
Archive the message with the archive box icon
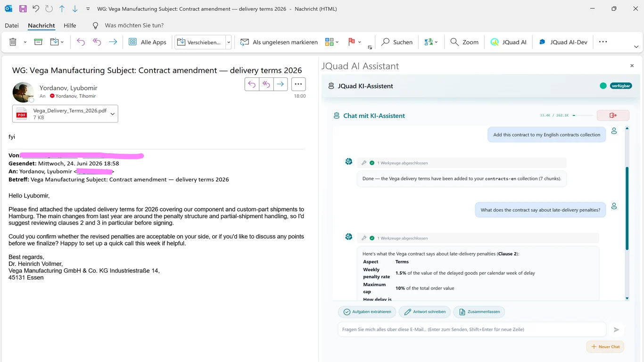coord(39,42)
